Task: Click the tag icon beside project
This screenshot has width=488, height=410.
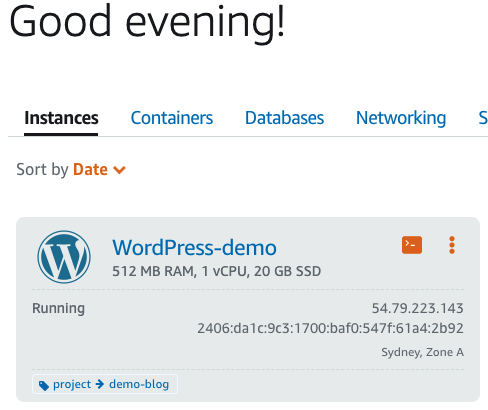Action: (x=44, y=385)
